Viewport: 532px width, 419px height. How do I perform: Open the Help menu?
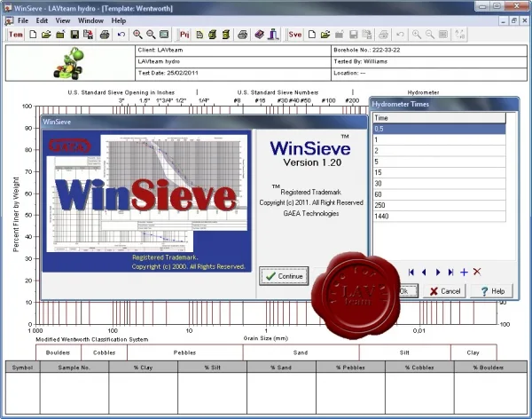[119, 20]
